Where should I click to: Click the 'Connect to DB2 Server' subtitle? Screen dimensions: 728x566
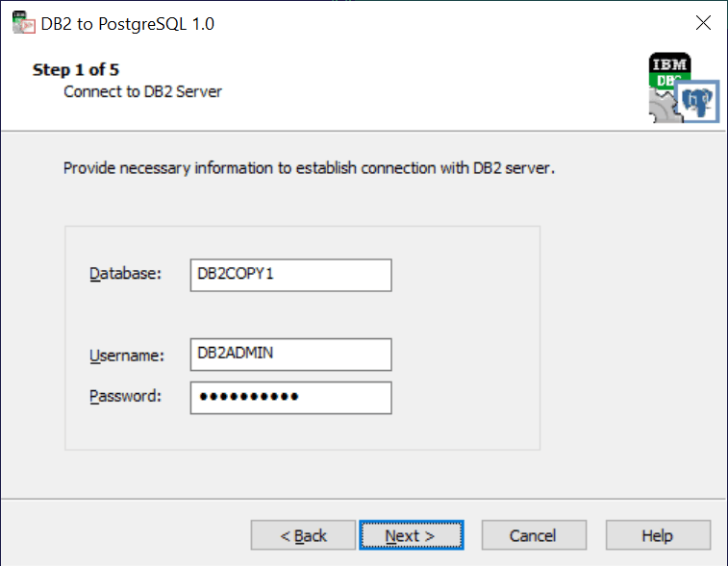(142, 92)
